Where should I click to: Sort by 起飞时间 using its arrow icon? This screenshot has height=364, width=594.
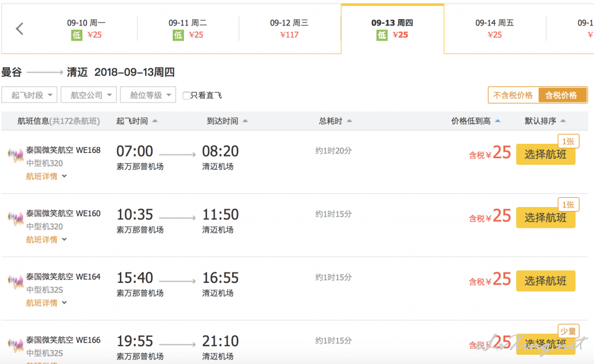click(154, 121)
